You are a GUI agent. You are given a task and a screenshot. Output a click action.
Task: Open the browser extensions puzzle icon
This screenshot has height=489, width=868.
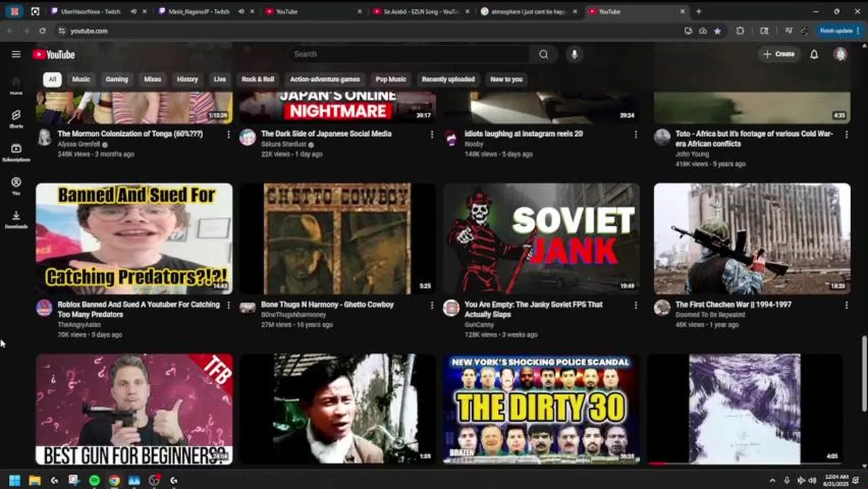coord(740,31)
